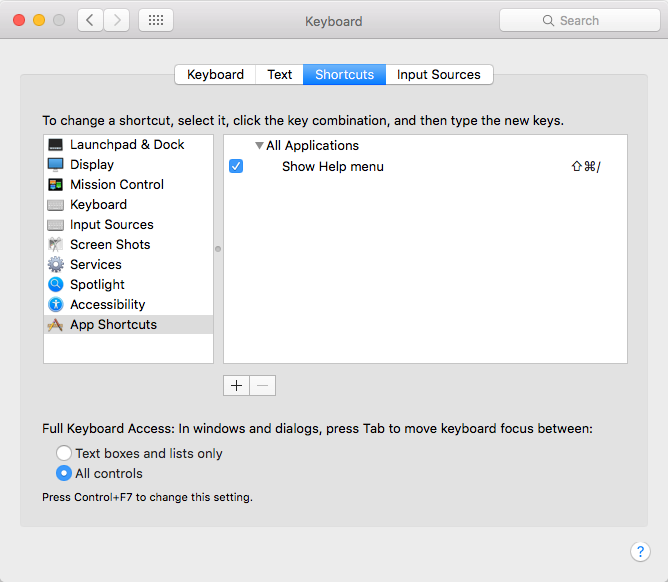Go forward with the right arrow
The width and height of the screenshot is (668, 582).
[x=116, y=20]
